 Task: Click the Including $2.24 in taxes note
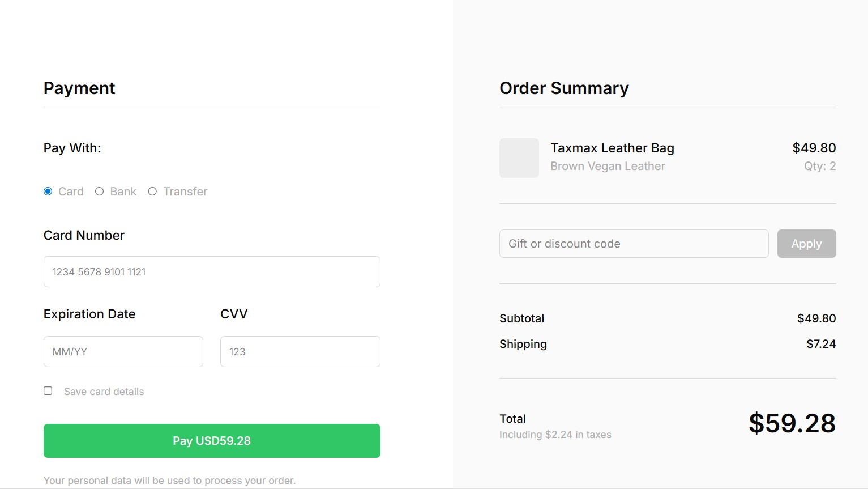(555, 435)
